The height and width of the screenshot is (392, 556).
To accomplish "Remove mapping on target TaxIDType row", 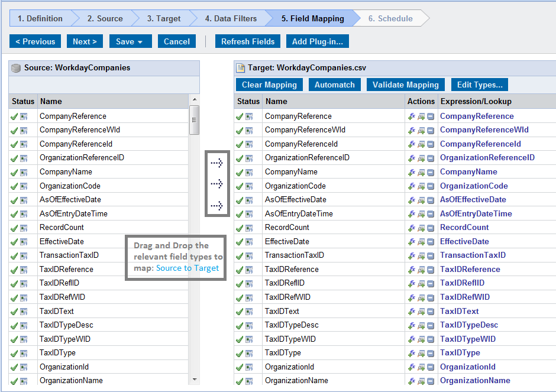I will click(x=431, y=353).
